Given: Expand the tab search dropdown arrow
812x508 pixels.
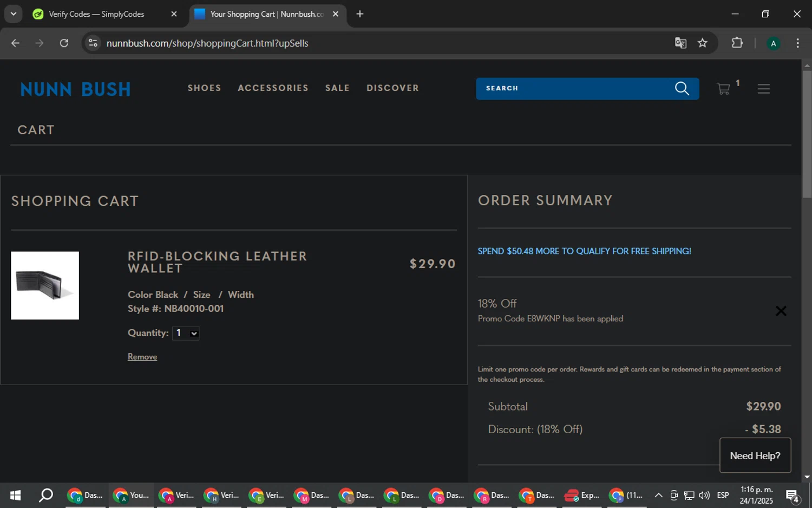Looking at the screenshot, I should click(14, 14).
